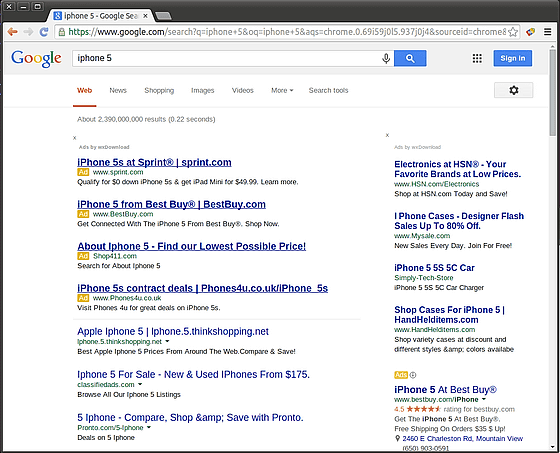Click the Google logo
Image resolution: width=560 pixels, height=453 pixels.
(36, 59)
